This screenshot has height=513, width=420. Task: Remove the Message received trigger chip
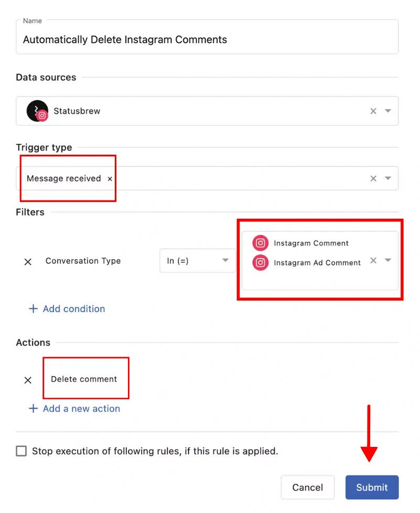(110, 178)
